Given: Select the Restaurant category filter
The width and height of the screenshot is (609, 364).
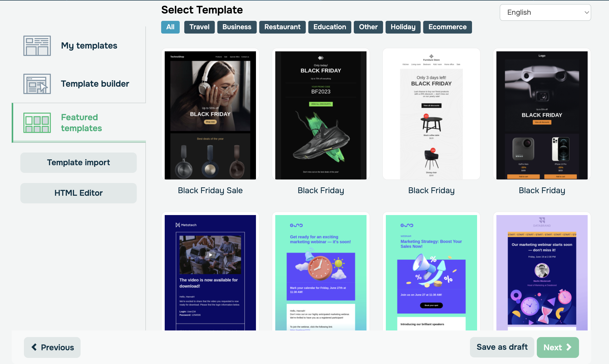Looking at the screenshot, I should (x=282, y=27).
